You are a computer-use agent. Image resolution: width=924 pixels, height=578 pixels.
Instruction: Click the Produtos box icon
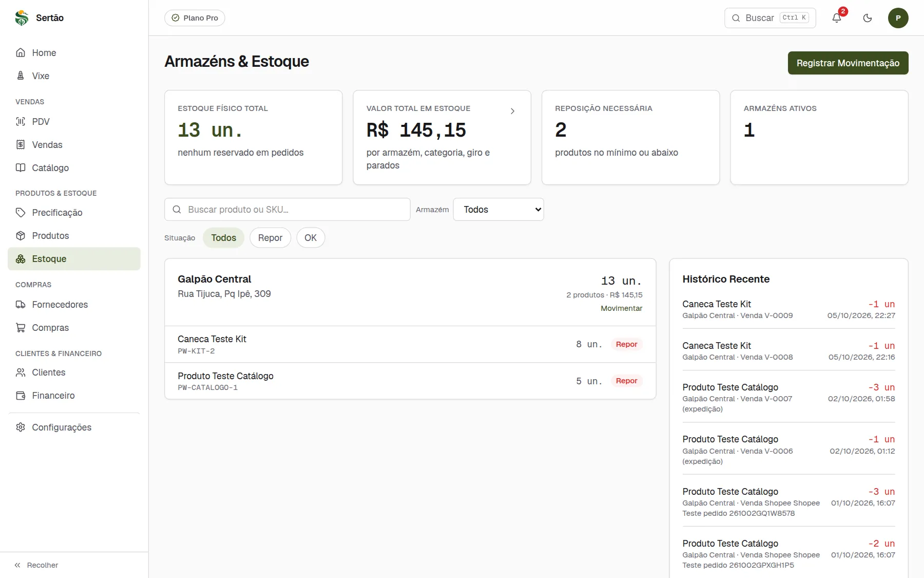pos(21,236)
